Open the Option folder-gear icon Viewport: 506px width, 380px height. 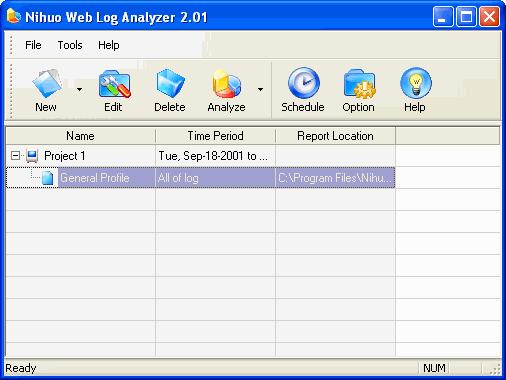click(x=359, y=84)
